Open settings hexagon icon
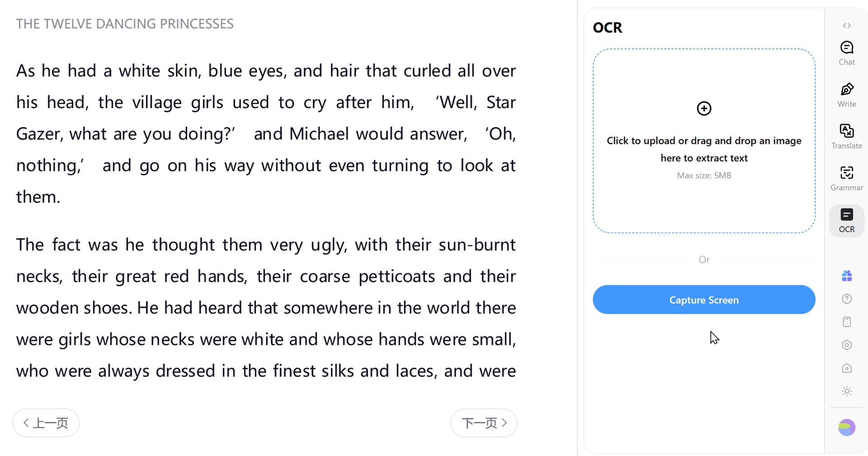The image size is (868, 456). pyautogui.click(x=847, y=345)
